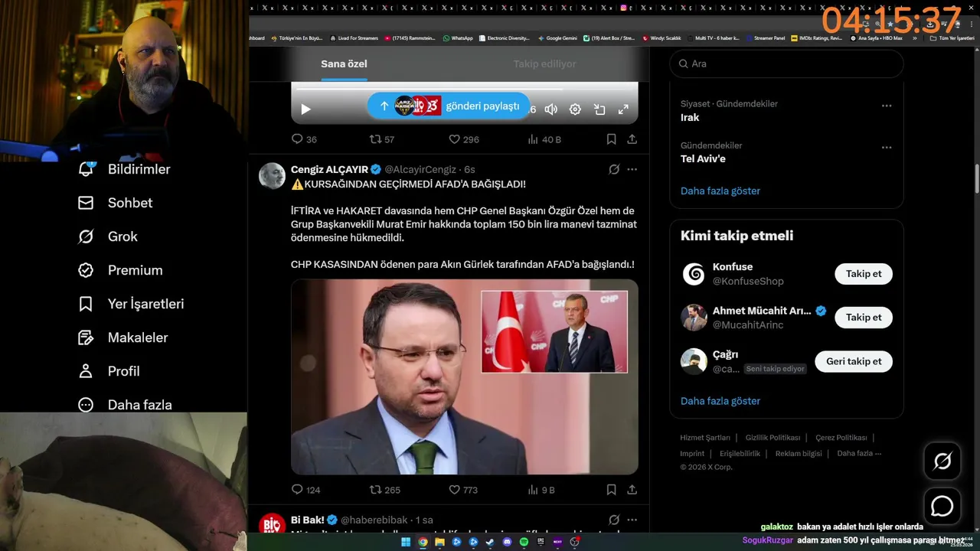The image size is (980, 551).
Task: Bookmark the Cengiz ALÇAYIR post
Action: [611, 490]
